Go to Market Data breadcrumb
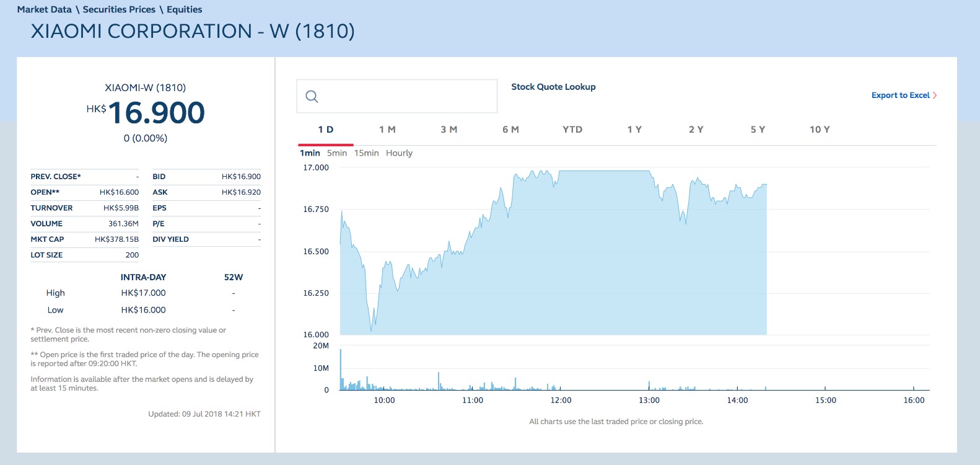Viewport: 980px width, 465px height. pyautogui.click(x=45, y=9)
